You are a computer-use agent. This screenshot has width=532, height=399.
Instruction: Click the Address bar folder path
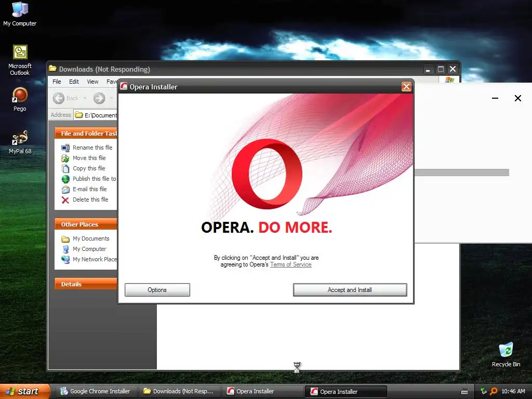(96, 115)
